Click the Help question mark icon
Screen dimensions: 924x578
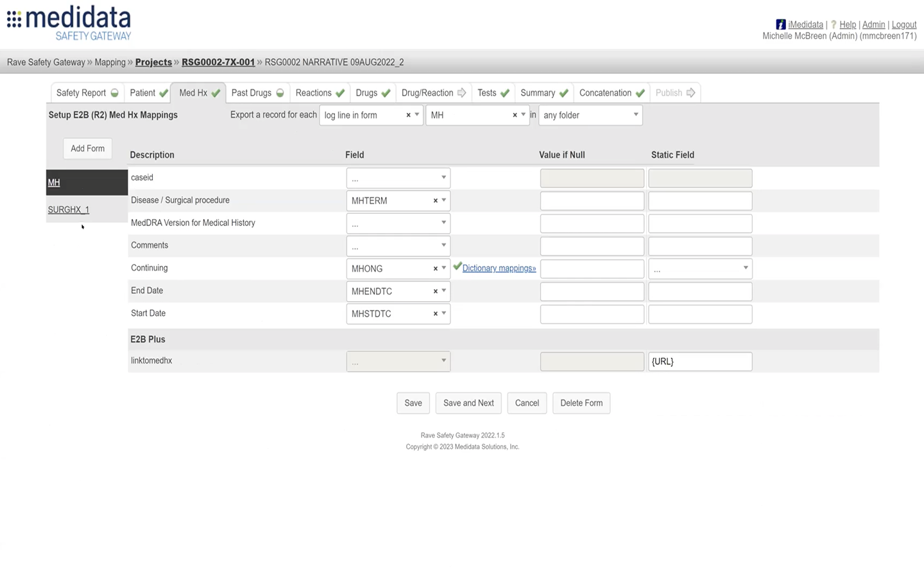(x=834, y=24)
